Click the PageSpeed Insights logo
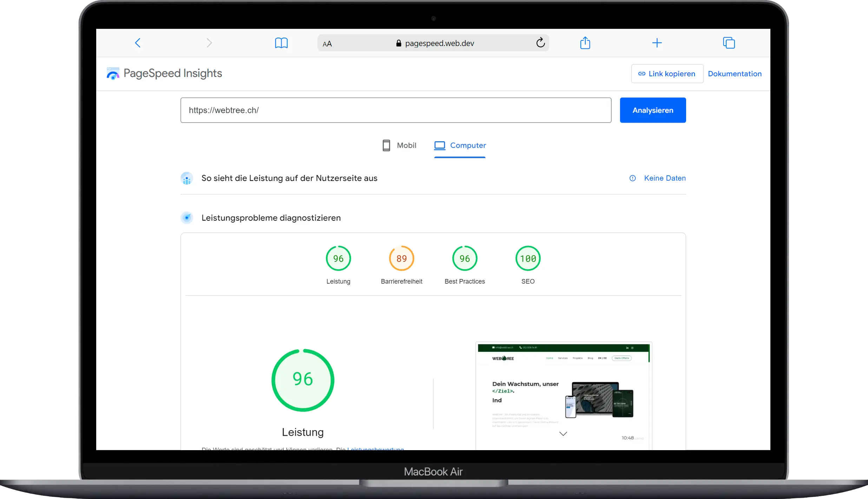The height and width of the screenshot is (499, 868). 113,73
